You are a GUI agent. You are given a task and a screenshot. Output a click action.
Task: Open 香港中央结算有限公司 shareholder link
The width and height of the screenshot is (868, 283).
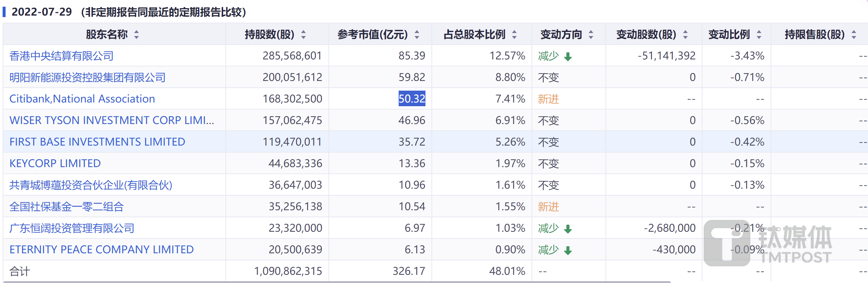61,56
